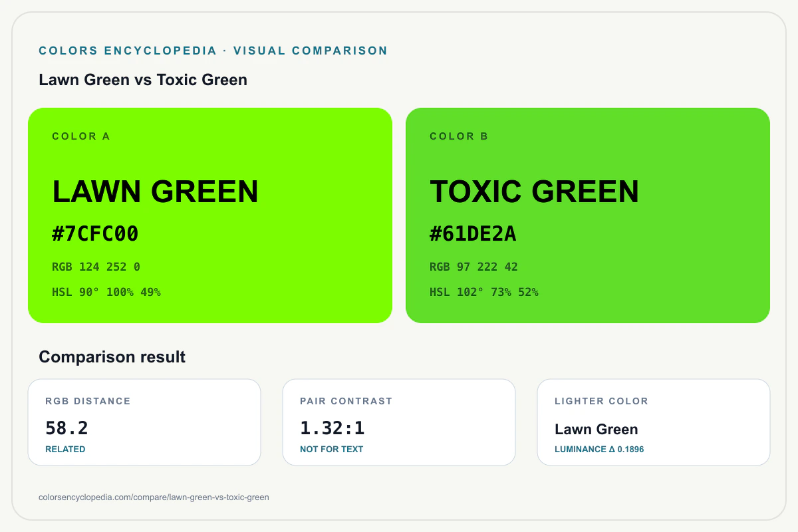The height and width of the screenshot is (532, 798).
Task: Open the Lighter Color result card
Action: coord(654,422)
